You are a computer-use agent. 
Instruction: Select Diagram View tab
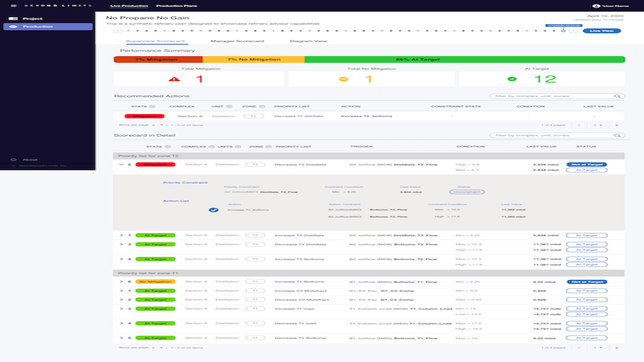pyautogui.click(x=309, y=41)
